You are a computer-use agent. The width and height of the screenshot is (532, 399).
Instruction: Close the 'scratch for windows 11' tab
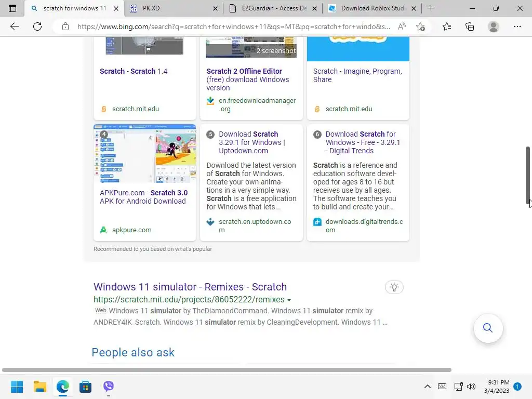coord(116,8)
